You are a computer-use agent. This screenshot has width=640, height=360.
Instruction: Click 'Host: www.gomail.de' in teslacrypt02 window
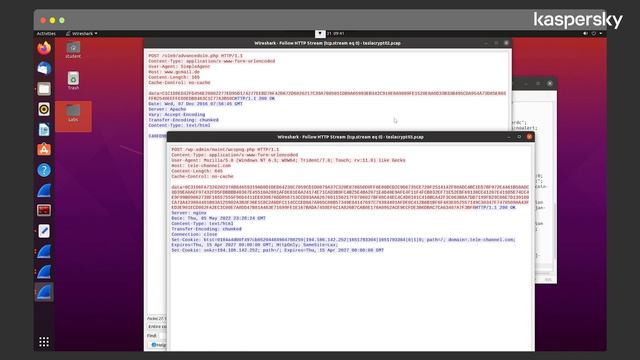click(x=174, y=72)
